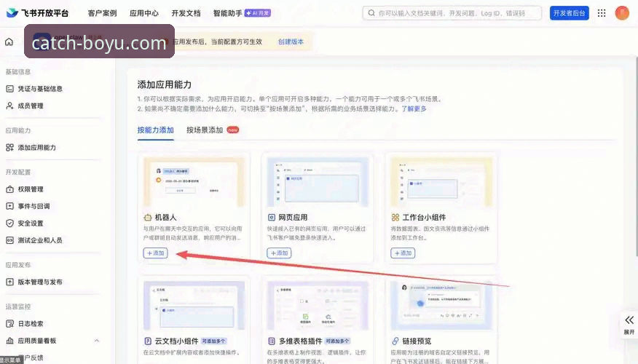This screenshot has height=364, width=638.
Task: Click the 事件与回调 icon
Action: pos(9,206)
